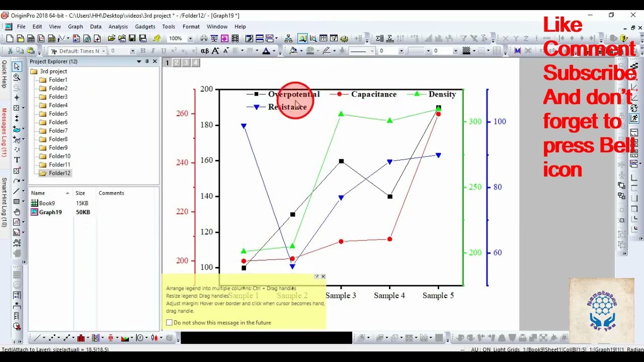Click the video/movie film icon

click(x=235, y=38)
